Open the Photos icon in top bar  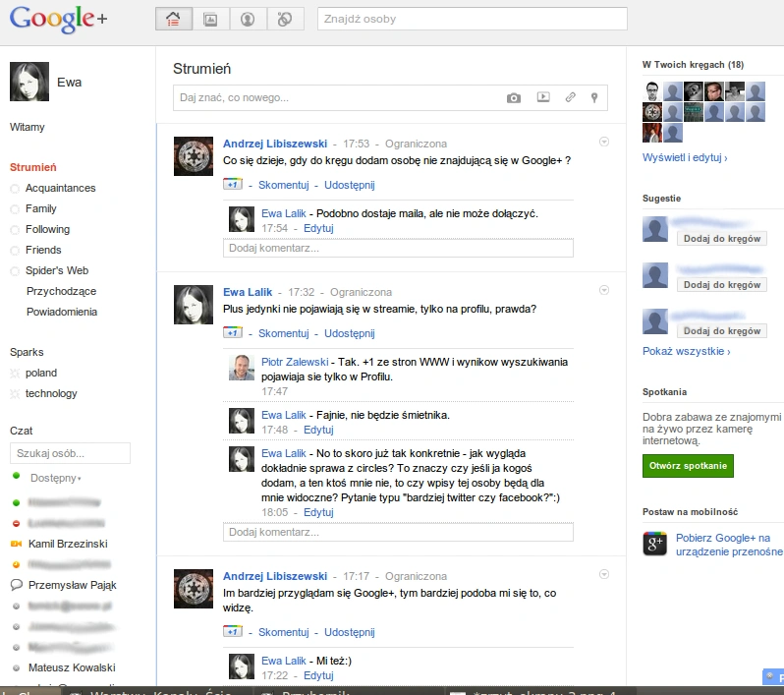tap(210, 19)
